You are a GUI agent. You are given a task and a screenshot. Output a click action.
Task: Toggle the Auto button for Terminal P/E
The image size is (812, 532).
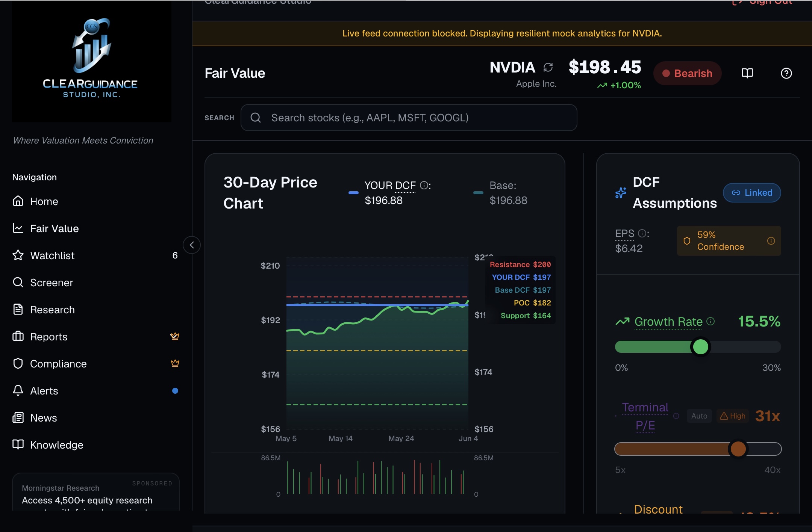click(x=699, y=416)
